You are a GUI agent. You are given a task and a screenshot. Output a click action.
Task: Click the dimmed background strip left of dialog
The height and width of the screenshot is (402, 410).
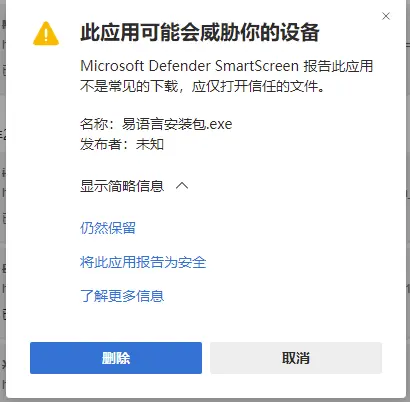click(3, 200)
